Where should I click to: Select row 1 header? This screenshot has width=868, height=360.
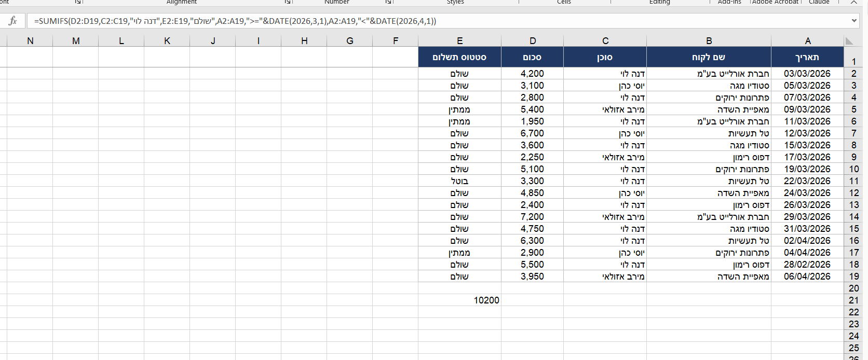(854, 57)
